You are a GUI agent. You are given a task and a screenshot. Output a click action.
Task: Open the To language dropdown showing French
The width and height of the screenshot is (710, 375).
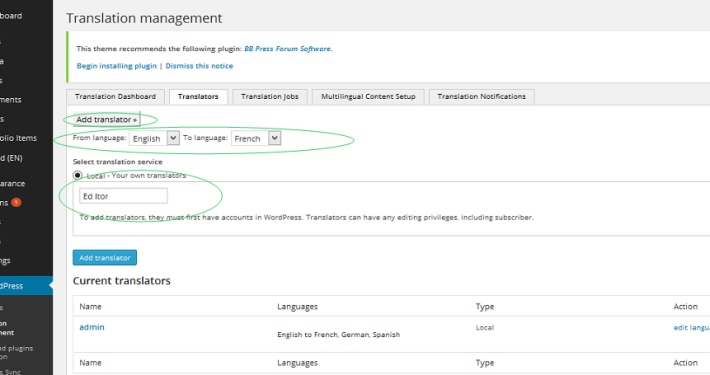256,138
